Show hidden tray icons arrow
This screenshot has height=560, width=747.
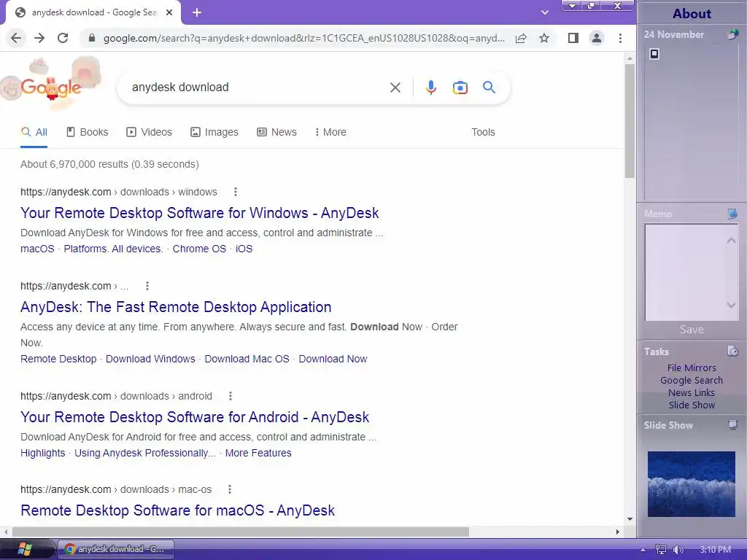(x=643, y=550)
